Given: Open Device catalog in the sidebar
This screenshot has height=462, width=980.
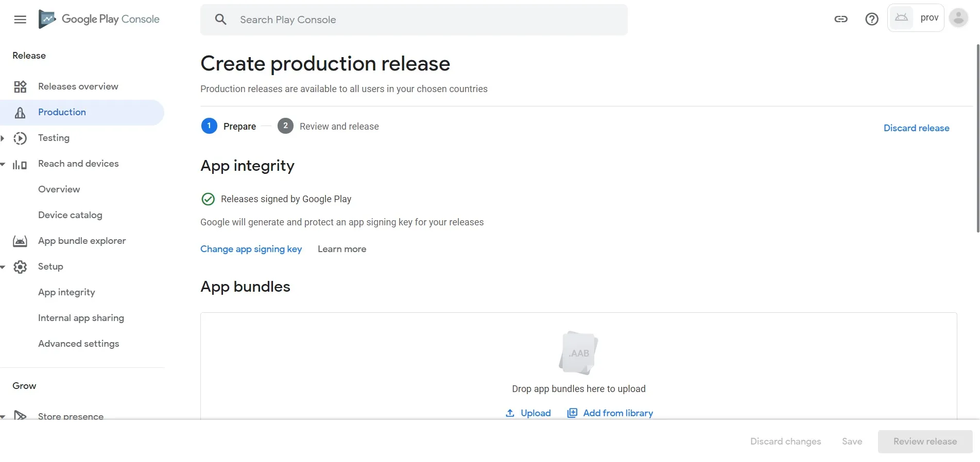Looking at the screenshot, I should [70, 215].
